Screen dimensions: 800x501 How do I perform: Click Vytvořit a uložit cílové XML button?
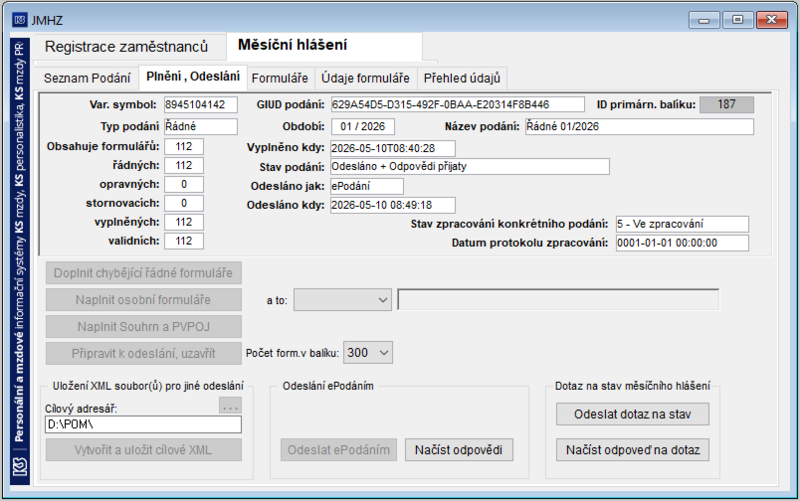pos(143,450)
